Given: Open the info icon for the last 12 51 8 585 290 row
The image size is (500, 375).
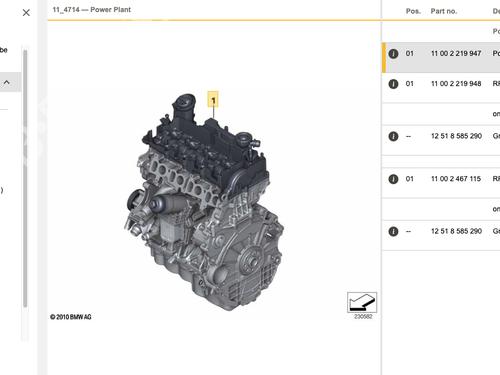Looking at the screenshot, I should (x=393, y=231).
